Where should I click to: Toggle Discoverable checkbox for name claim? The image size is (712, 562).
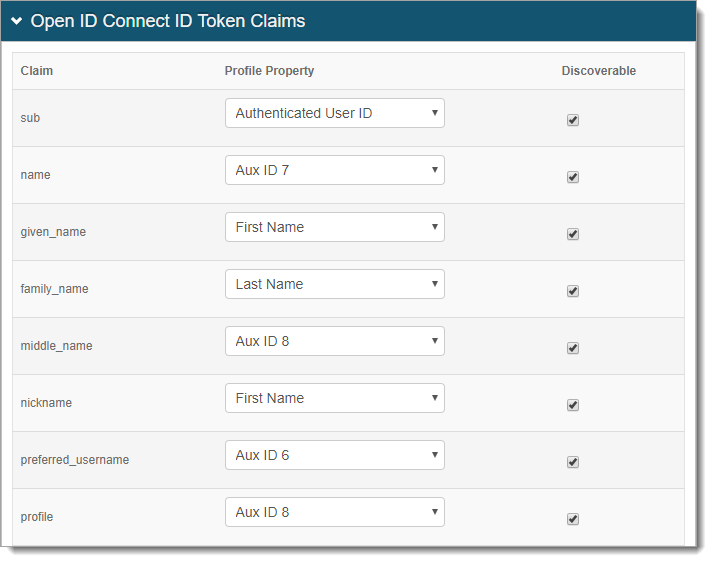(573, 177)
